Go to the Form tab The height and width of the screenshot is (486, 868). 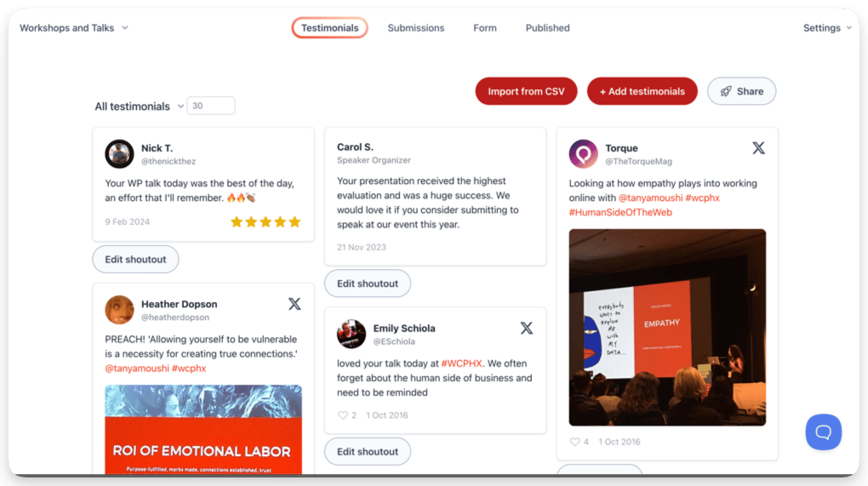coord(485,28)
